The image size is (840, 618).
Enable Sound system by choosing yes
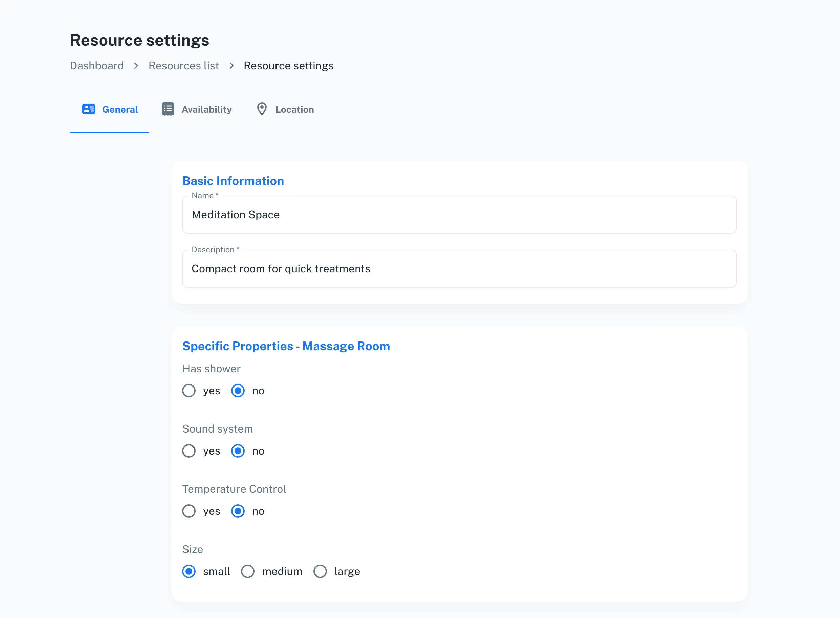tap(189, 451)
